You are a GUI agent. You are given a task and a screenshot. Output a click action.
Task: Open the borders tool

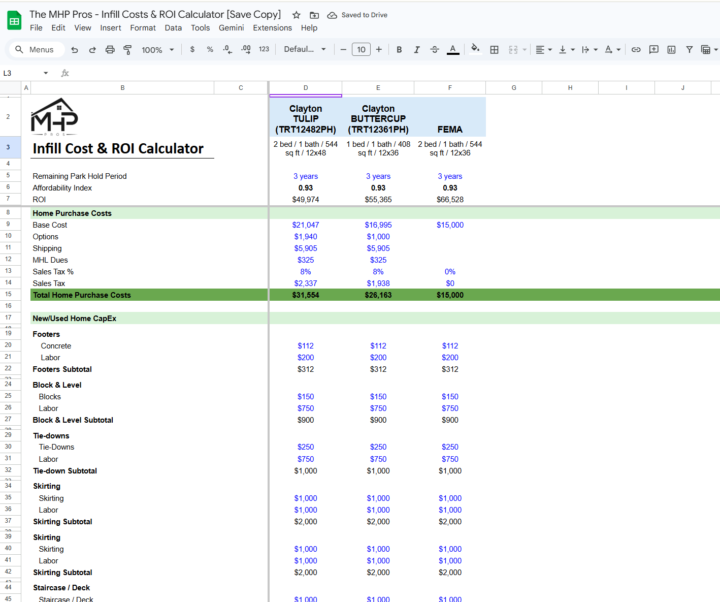coord(494,50)
